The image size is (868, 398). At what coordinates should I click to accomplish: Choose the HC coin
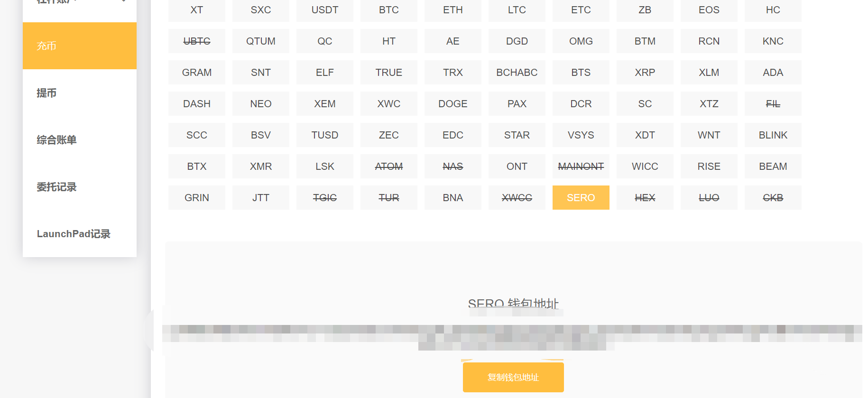773,10
